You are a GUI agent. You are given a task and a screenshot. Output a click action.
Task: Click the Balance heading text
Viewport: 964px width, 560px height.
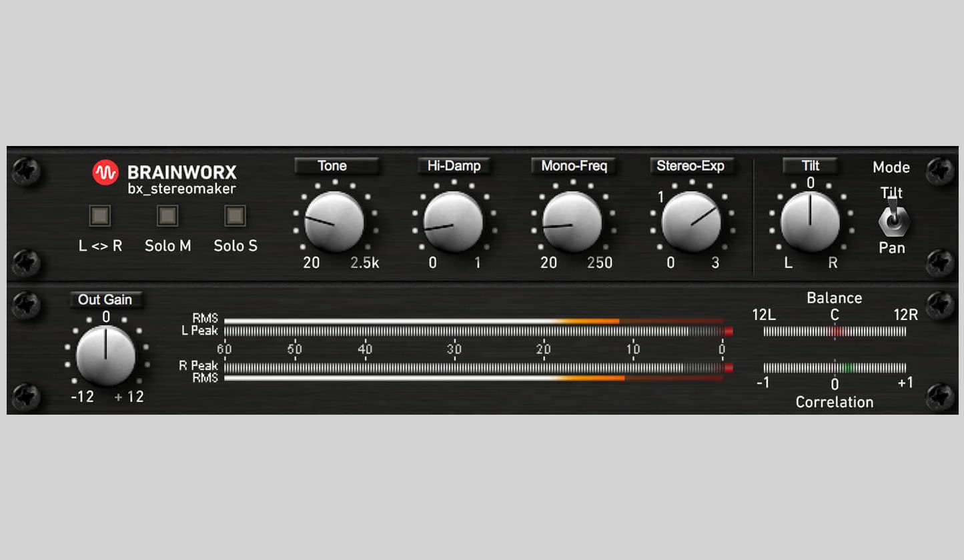tap(835, 298)
